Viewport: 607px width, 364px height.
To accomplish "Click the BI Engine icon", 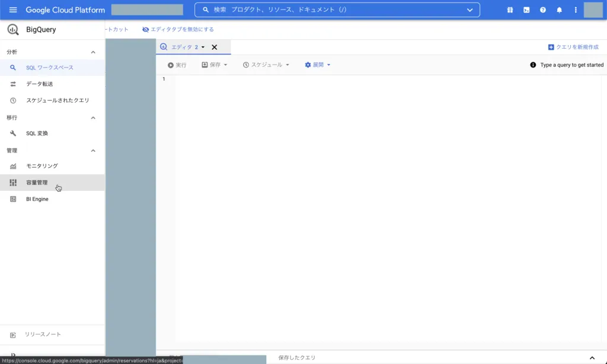I will (x=13, y=199).
